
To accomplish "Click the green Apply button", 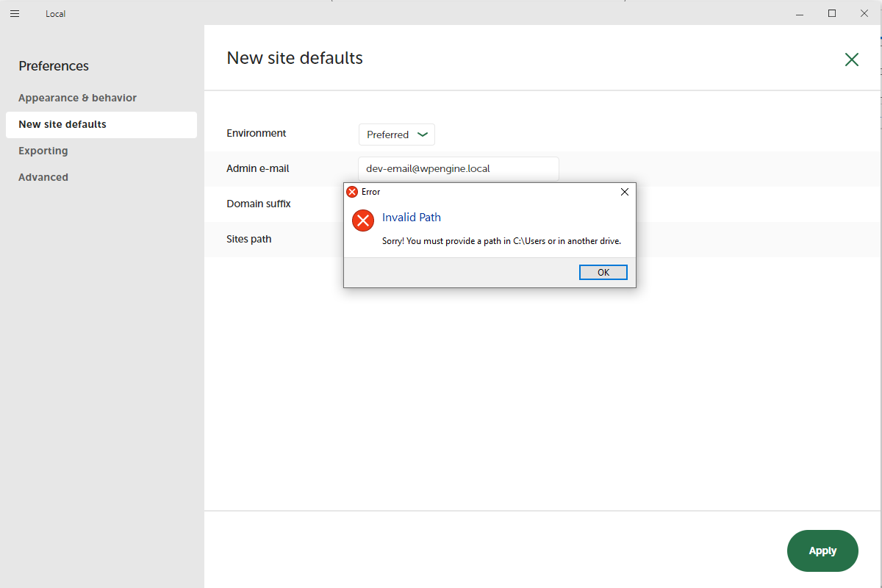I will pos(822,551).
